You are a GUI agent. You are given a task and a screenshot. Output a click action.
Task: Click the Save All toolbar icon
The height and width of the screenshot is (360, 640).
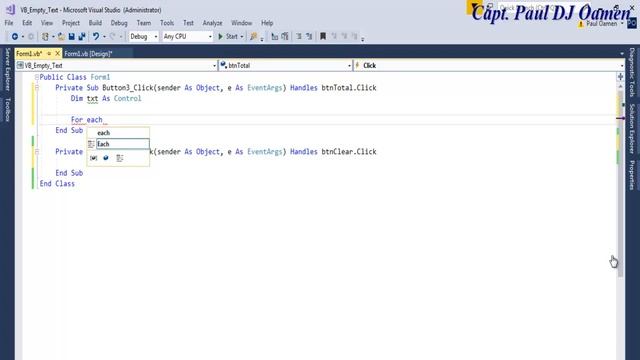pos(82,37)
